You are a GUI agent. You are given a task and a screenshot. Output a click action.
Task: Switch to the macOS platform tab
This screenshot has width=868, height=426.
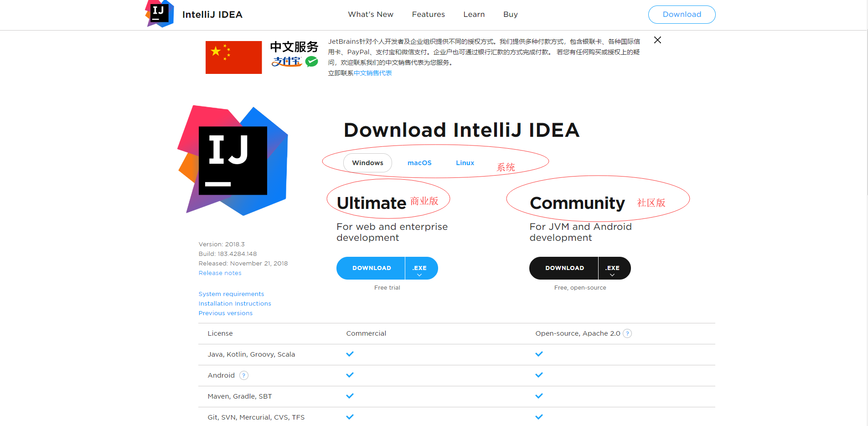(x=419, y=163)
